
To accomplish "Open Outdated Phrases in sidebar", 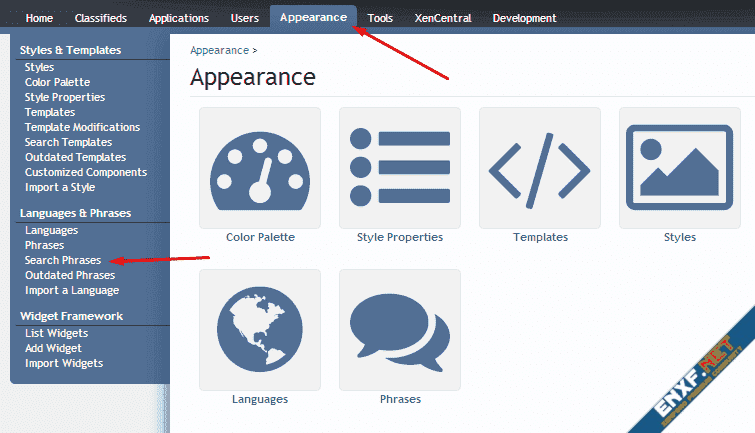I will coord(70,275).
